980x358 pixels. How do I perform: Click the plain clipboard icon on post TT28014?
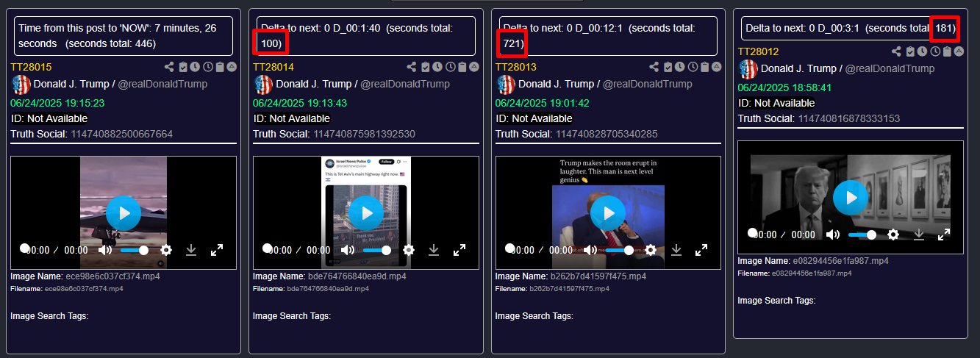pyautogui.click(x=462, y=66)
